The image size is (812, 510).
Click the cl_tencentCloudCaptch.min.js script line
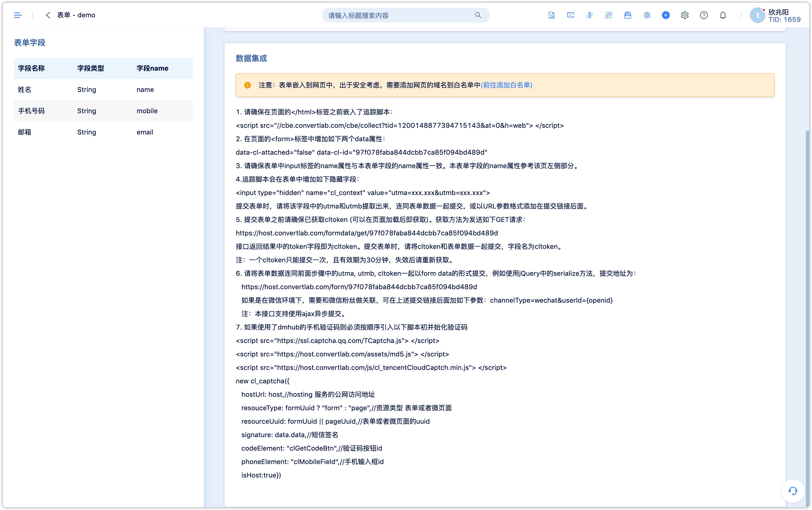[x=371, y=367]
